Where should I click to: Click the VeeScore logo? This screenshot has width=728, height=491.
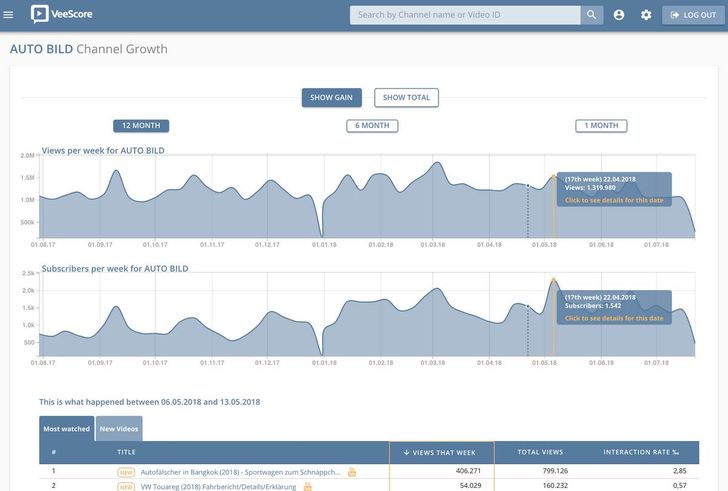61,14
